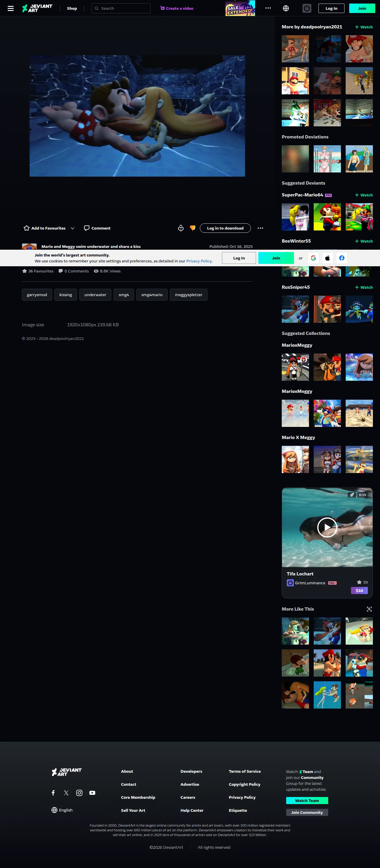This screenshot has height=868, width=380.
Task: Click the Watch Team button
Action: coord(307,801)
